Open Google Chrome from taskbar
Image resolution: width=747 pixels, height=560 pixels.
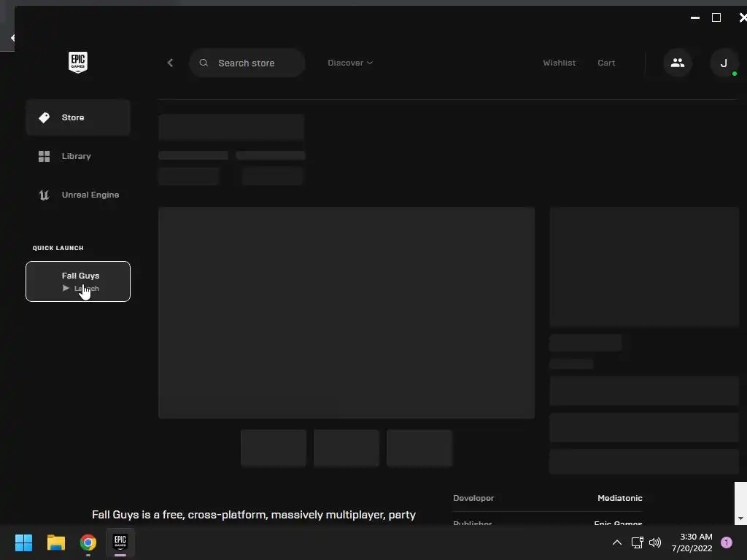[88, 542]
